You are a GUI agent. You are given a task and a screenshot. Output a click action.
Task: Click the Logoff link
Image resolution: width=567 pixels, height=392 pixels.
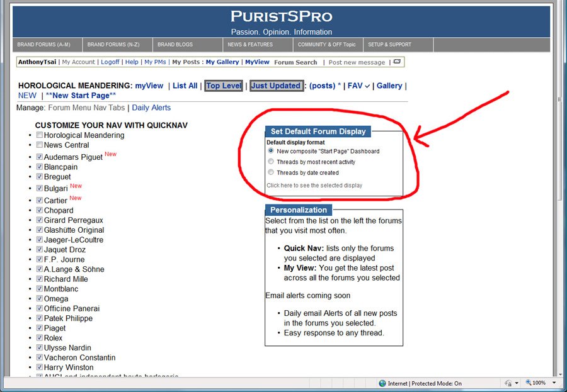(x=110, y=62)
